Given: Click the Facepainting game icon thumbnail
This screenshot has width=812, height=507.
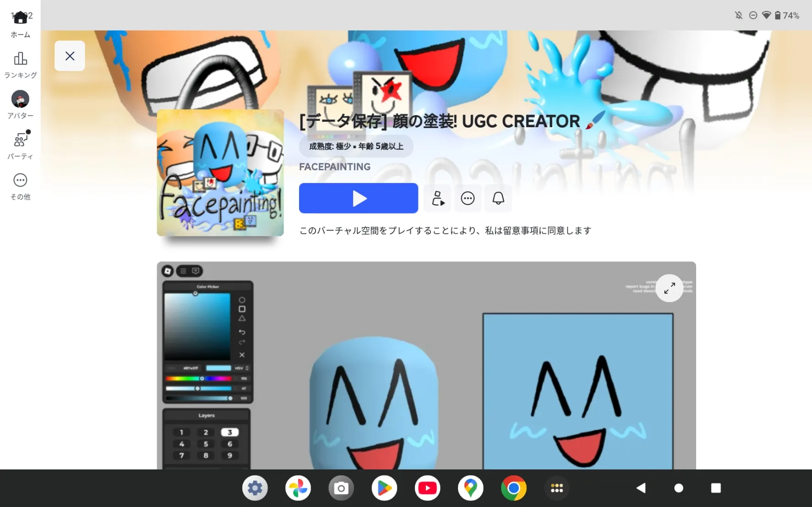Looking at the screenshot, I should coord(220,173).
